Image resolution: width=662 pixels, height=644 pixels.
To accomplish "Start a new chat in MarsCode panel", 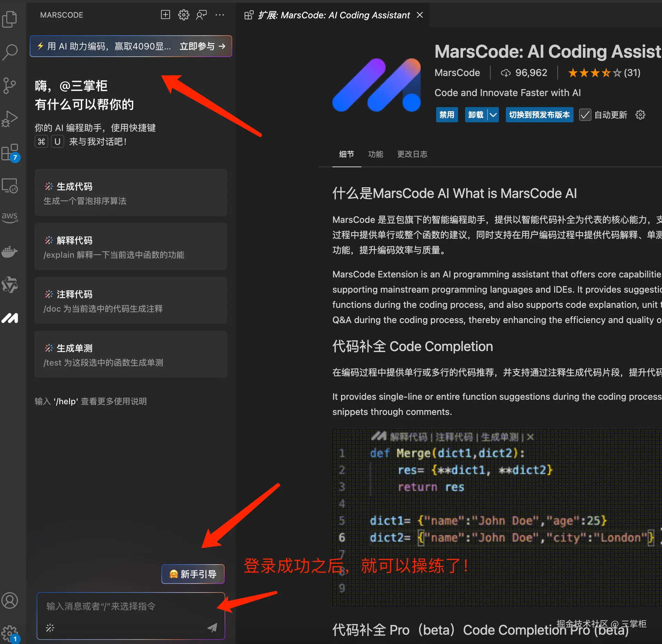I will click(x=165, y=15).
